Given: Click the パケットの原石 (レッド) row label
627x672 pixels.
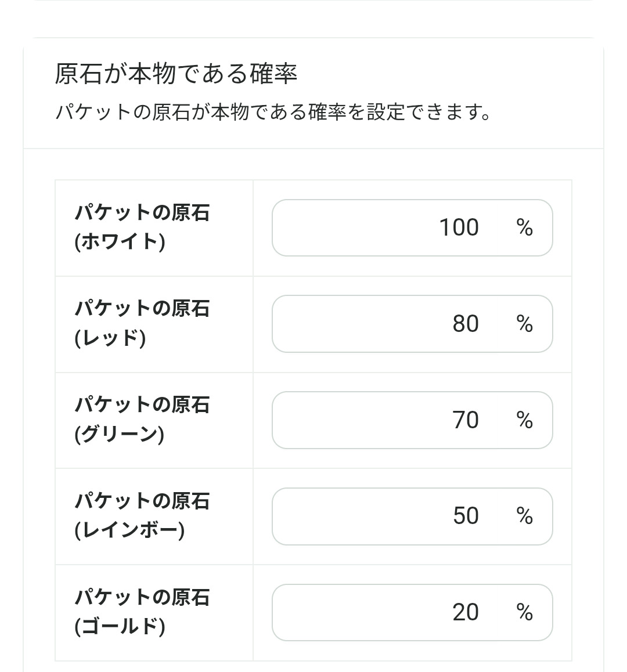Looking at the screenshot, I should [x=142, y=324].
